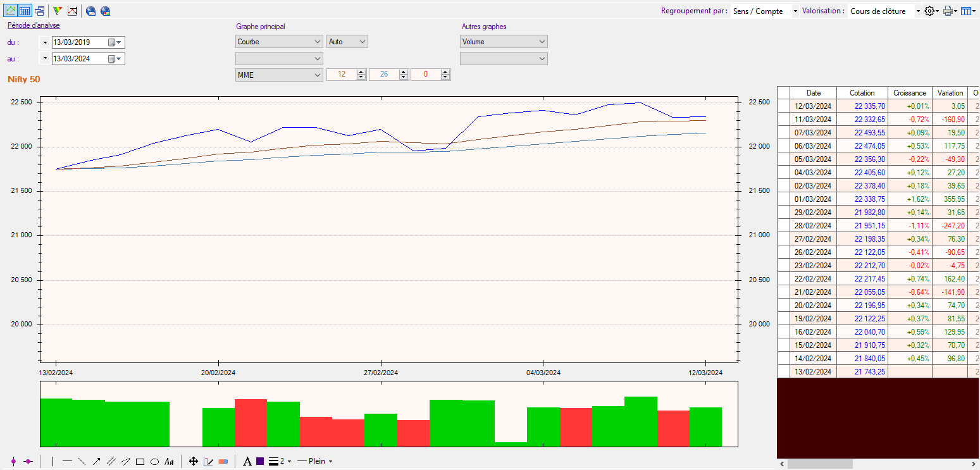Open the Plein line style dropdown
Image resolution: width=980 pixels, height=470 pixels.
[x=315, y=461]
